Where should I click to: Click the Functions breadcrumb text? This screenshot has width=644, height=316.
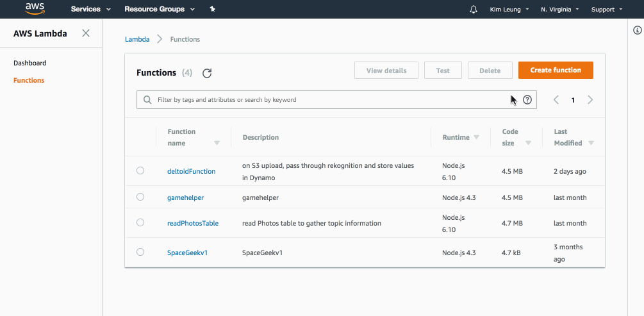point(185,40)
